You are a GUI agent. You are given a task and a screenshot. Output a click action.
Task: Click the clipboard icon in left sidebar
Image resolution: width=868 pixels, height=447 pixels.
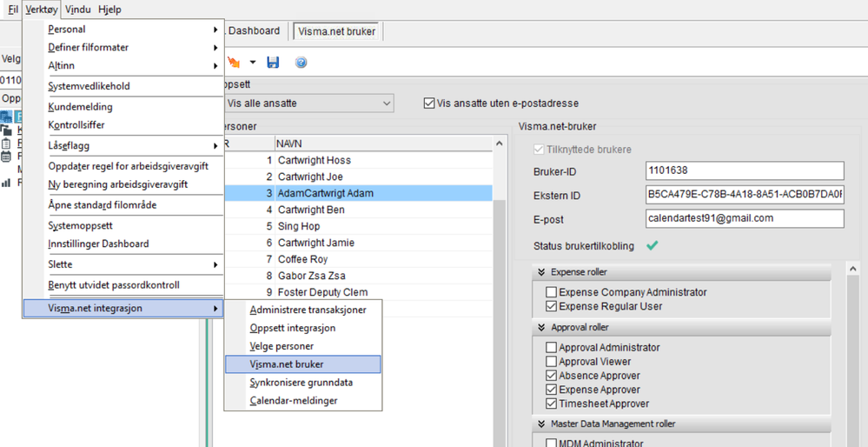6,143
